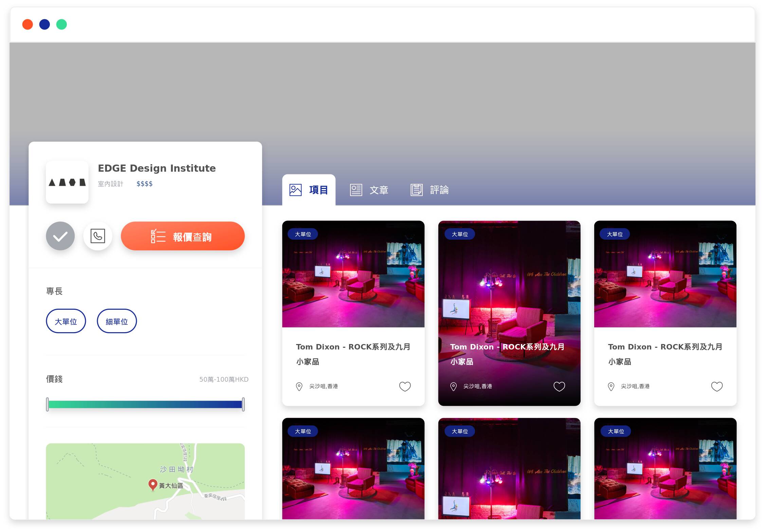The height and width of the screenshot is (532, 765).
Task: Click location pin icon on third project card
Action: 611,386
